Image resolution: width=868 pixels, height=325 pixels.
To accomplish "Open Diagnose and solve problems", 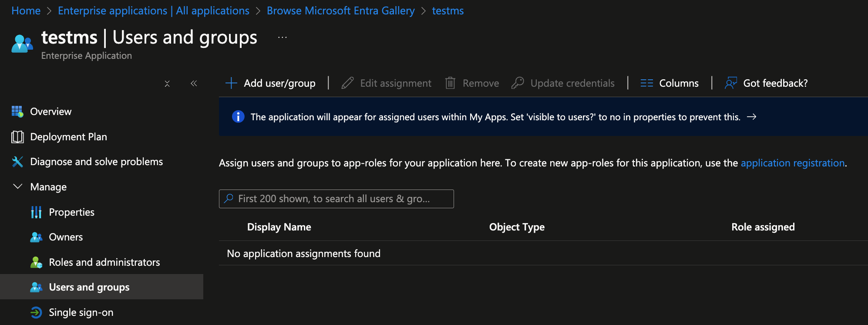I will pos(96,162).
